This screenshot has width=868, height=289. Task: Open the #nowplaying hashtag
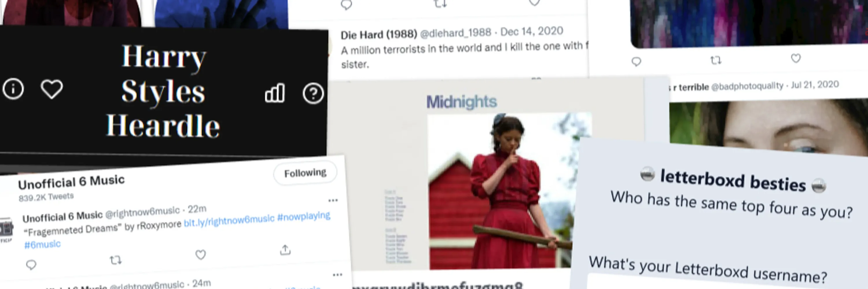pyautogui.click(x=304, y=216)
